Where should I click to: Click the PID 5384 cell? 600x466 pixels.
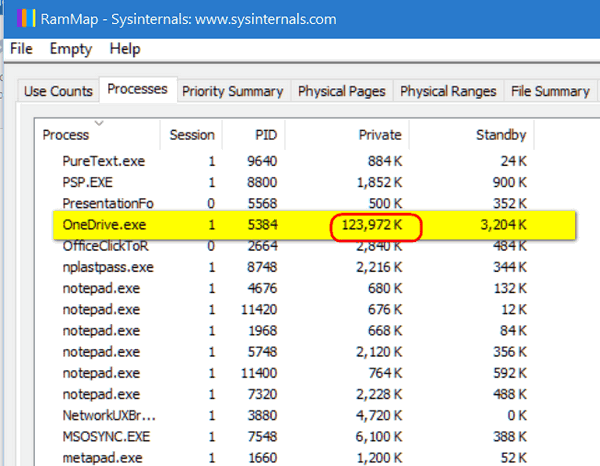click(262, 225)
